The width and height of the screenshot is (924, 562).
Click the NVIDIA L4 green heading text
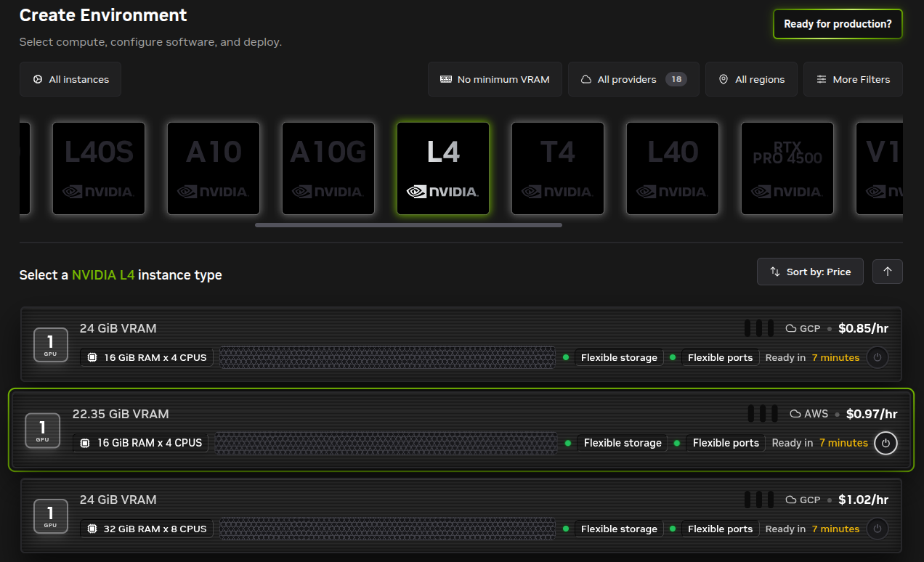pyautogui.click(x=103, y=275)
